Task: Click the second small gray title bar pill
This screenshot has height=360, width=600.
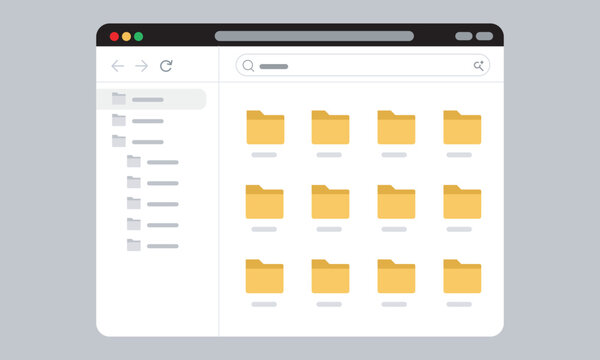Action: 484,36
